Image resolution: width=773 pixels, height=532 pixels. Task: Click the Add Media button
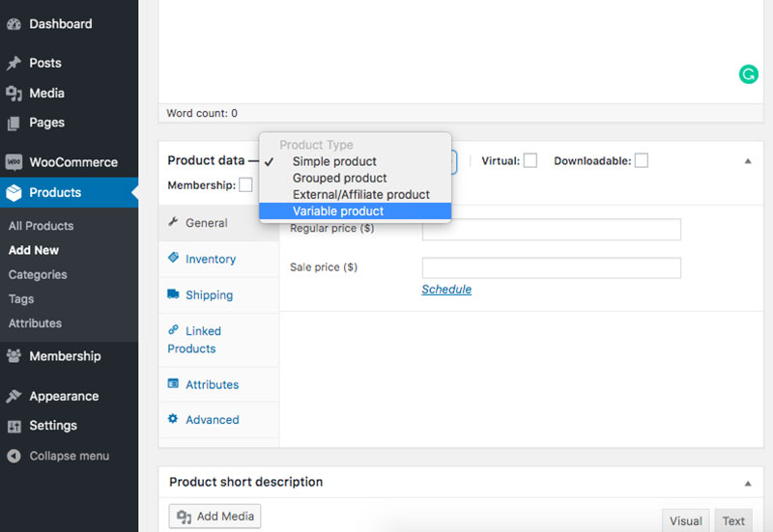pyautogui.click(x=215, y=517)
